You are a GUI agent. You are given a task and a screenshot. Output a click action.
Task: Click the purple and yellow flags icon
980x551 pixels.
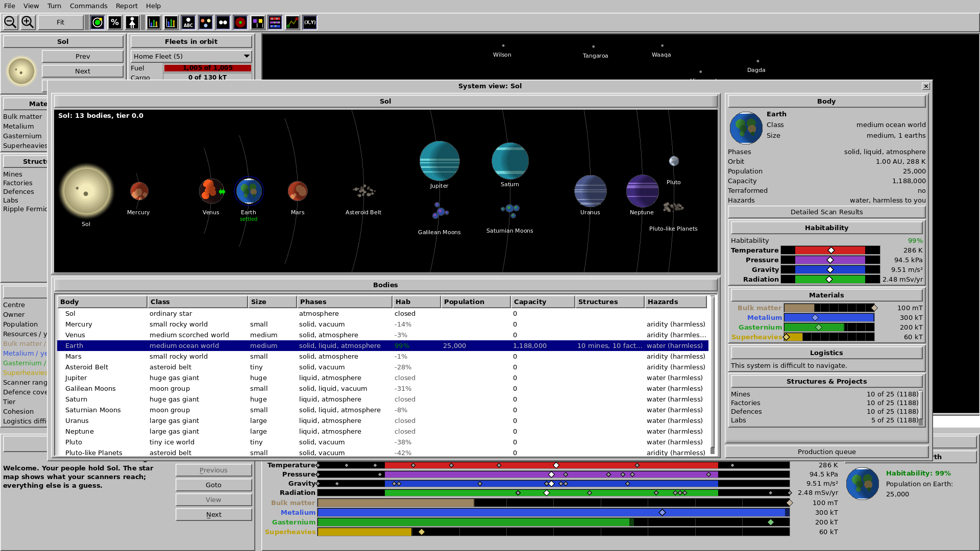click(258, 22)
